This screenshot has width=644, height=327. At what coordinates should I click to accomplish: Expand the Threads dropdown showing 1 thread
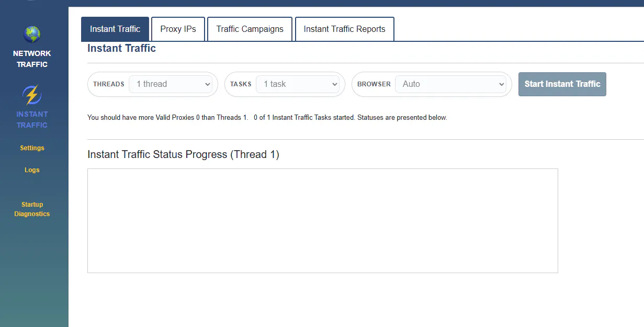tap(171, 84)
